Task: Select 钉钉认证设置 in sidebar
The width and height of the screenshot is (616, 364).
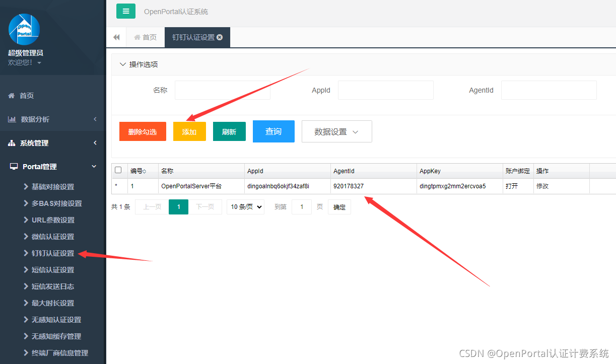Action: (x=52, y=253)
